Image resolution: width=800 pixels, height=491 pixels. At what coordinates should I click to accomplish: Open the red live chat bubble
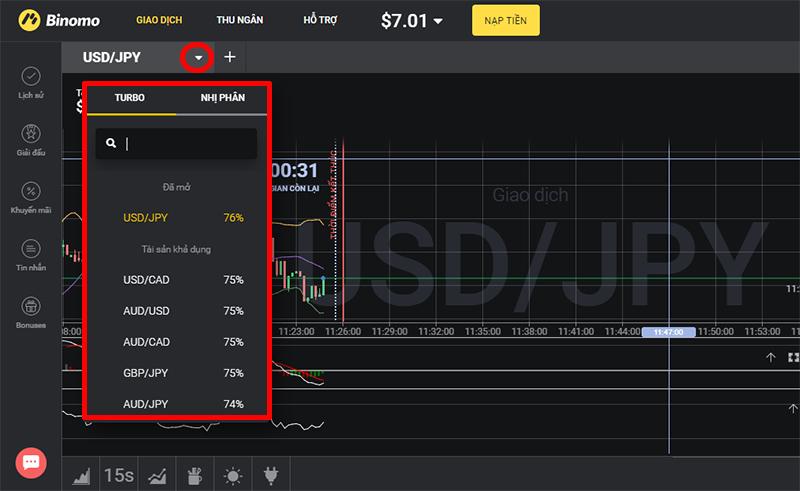(31, 462)
